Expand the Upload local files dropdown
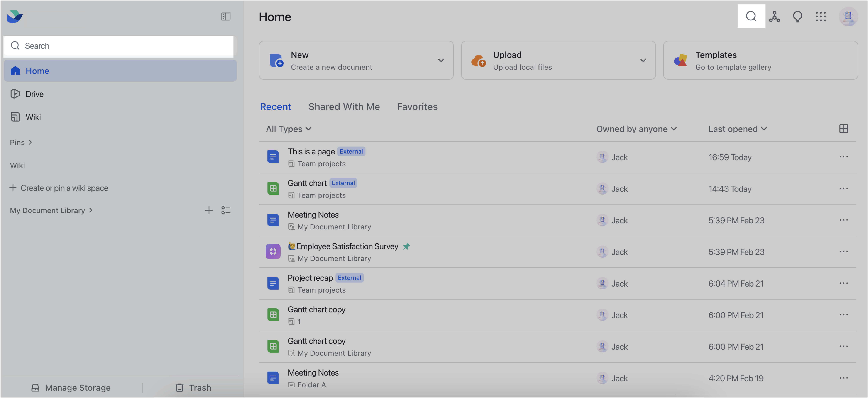The image size is (868, 398). tap(643, 60)
